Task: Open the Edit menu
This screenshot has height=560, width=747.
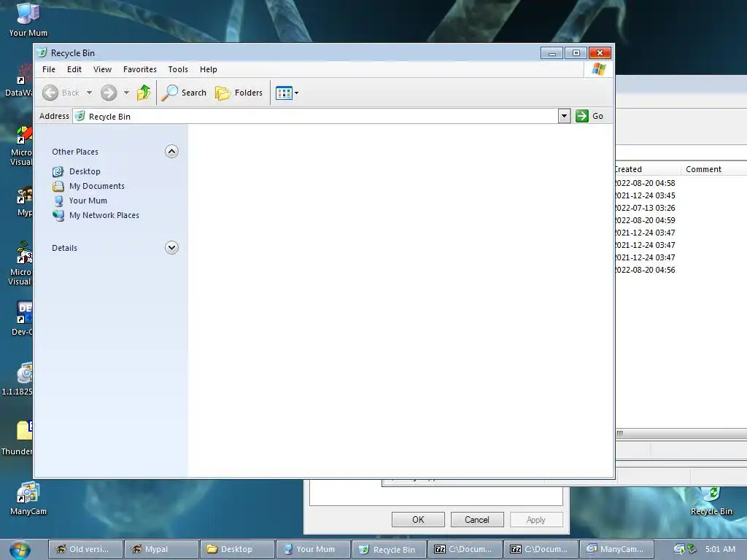Action: 74,69
